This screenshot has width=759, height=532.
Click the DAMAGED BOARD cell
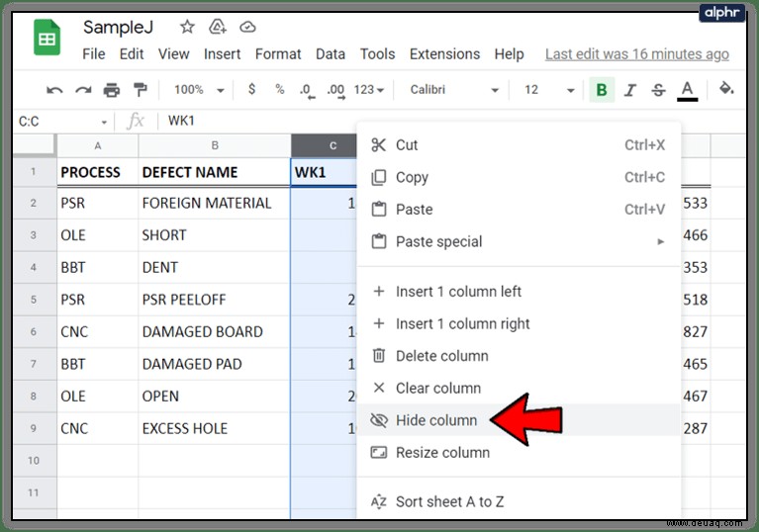pos(215,332)
